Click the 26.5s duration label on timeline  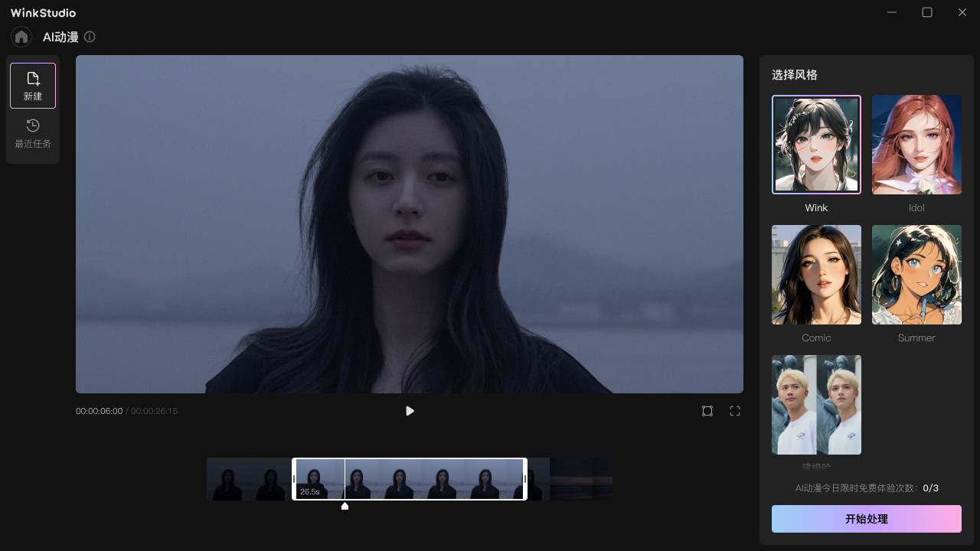pos(309,492)
